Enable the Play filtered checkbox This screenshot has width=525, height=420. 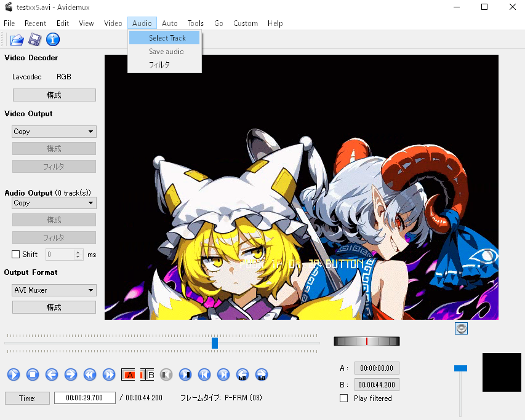pyautogui.click(x=344, y=398)
